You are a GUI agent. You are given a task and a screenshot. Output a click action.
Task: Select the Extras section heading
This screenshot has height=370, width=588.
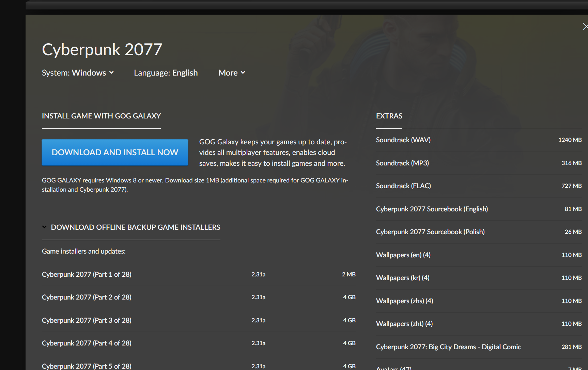[x=389, y=116]
